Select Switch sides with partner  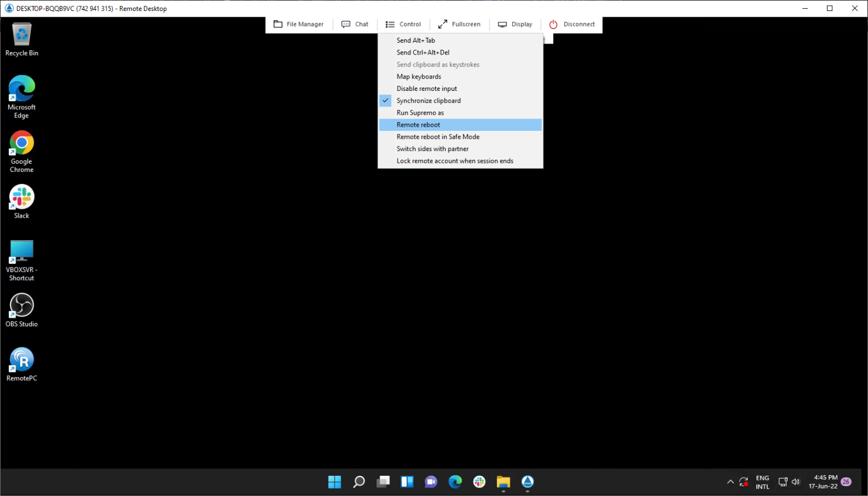(x=461, y=149)
